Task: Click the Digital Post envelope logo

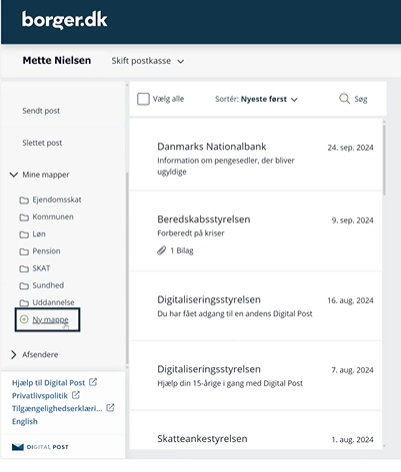Action: pyautogui.click(x=18, y=447)
